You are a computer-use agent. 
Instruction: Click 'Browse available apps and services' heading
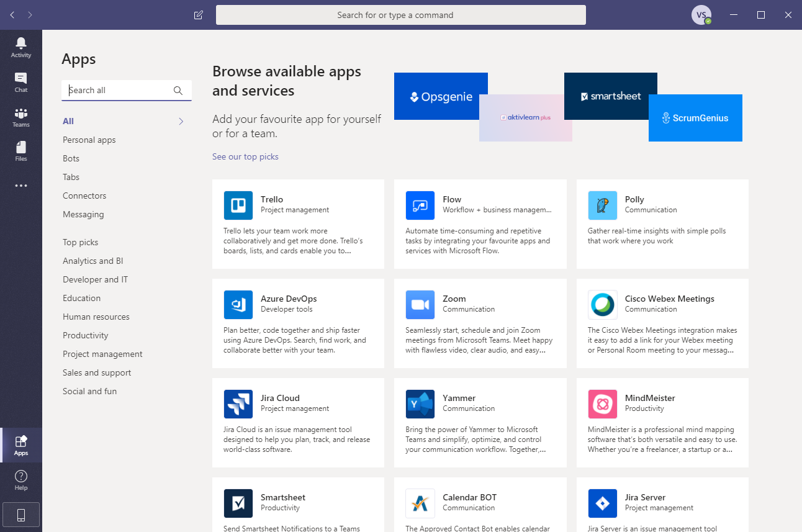click(287, 81)
